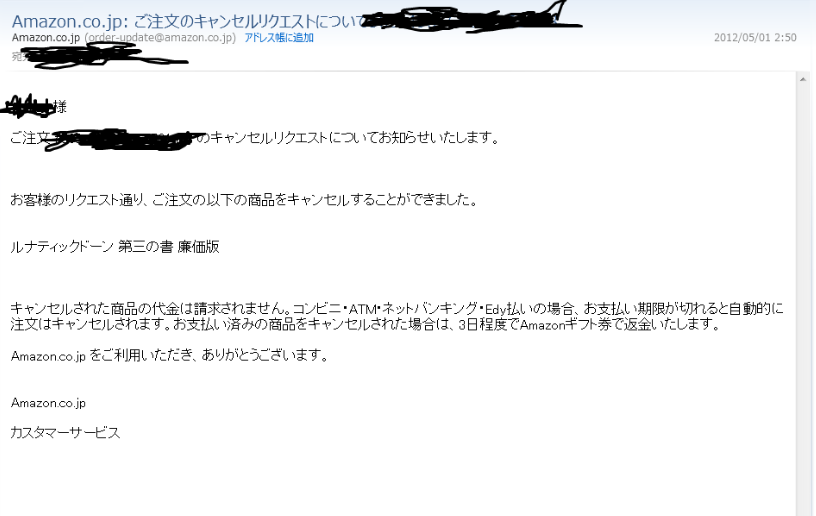Click the Amazon.co.jp signature line
Viewport: 816px width, 516px height.
(x=48, y=403)
